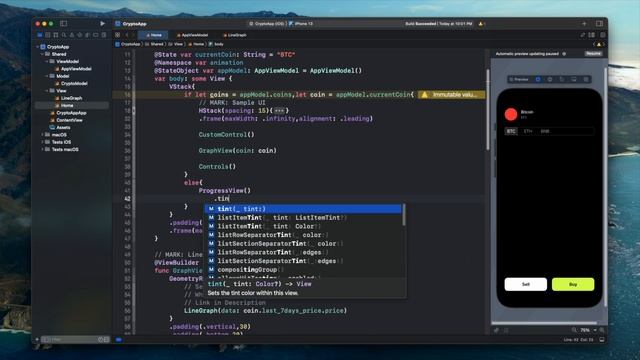Screen dimensions: 640x360
Task: Collapse the Shared folder
Action: coord(42,54)
